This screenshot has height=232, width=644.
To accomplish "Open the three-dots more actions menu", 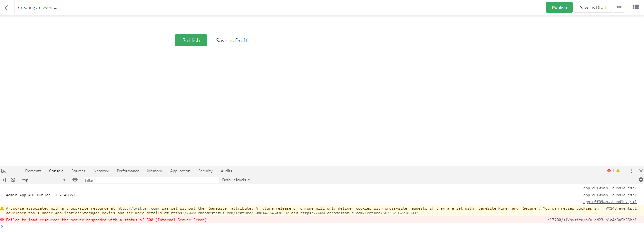I will (619, 7).
